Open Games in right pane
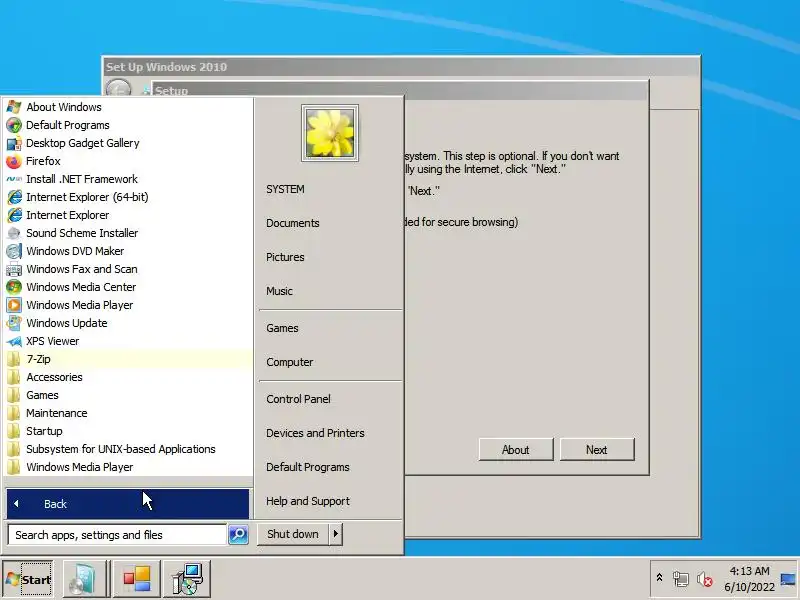The width and height of the screenshot is (800, 600). click(282, 328)
